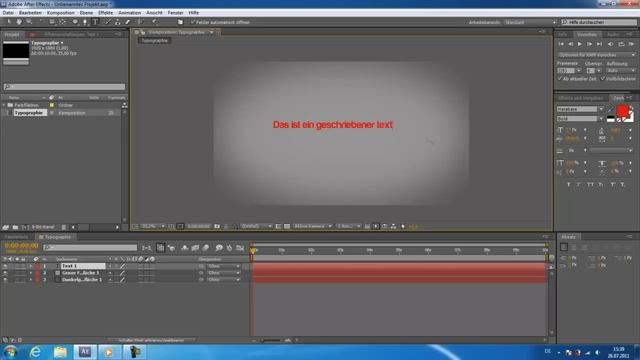640x360 pixels.
Task: Switch to the Audio tab
Action: click(613, 35)
